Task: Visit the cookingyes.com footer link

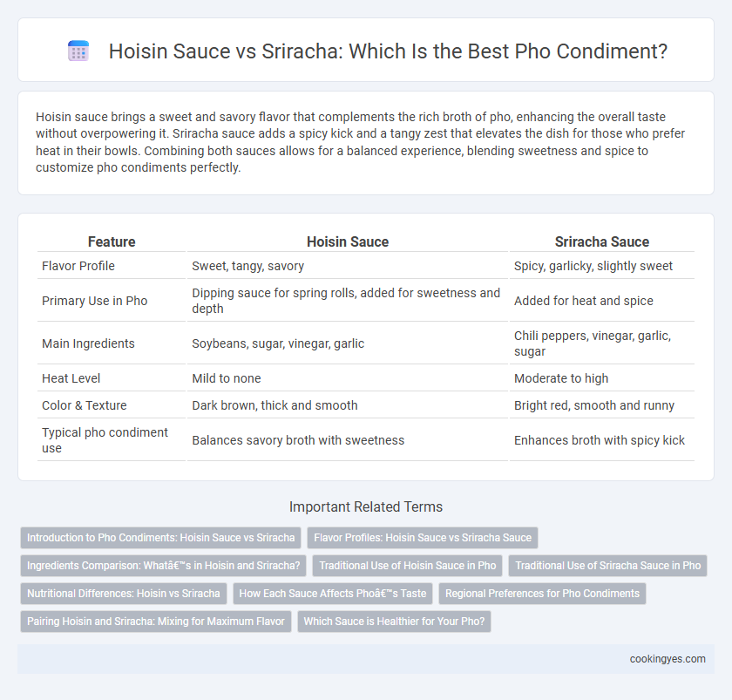Action: (668, 659)
